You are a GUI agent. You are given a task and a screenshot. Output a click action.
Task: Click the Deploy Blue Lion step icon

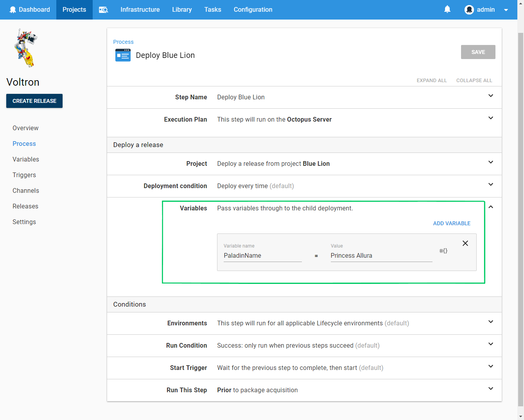[x=123, y=55]
